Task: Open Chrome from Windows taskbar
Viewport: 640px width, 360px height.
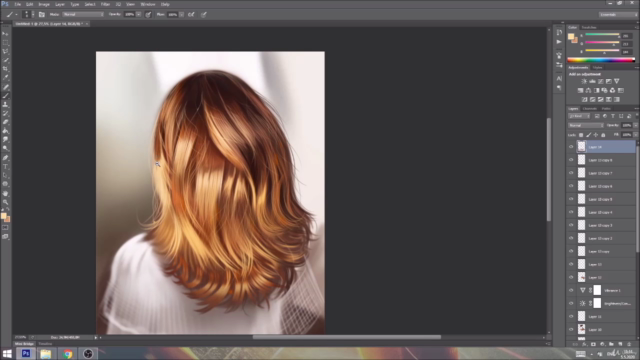Action: pos(68,353)
